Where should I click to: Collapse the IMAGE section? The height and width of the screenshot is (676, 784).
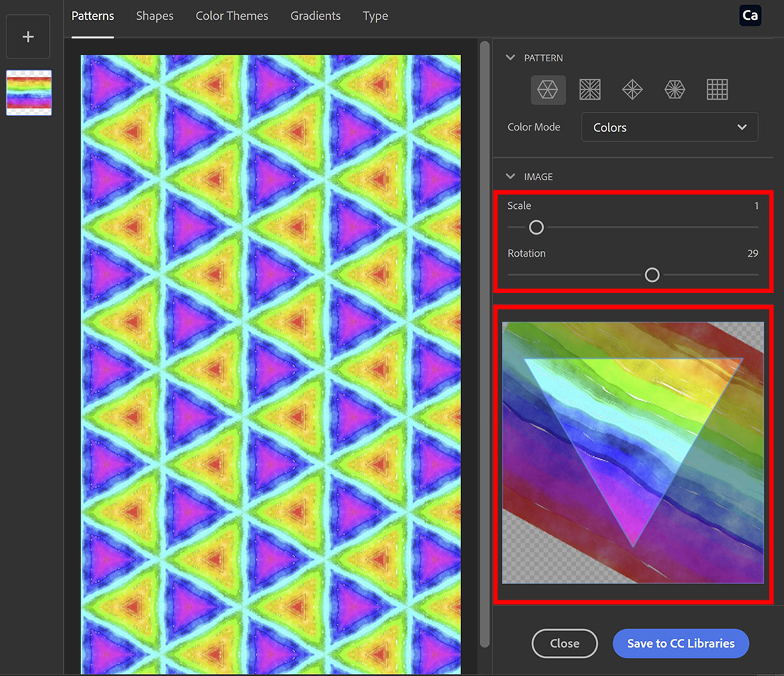[x=510, y=176]
